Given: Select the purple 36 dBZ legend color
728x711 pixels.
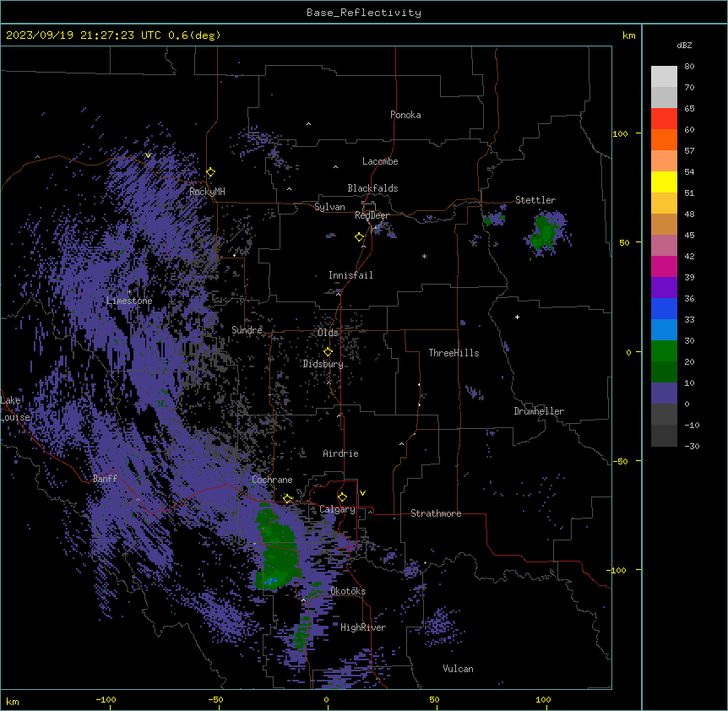Looking at the screenshot, I should tap(664, 288).
